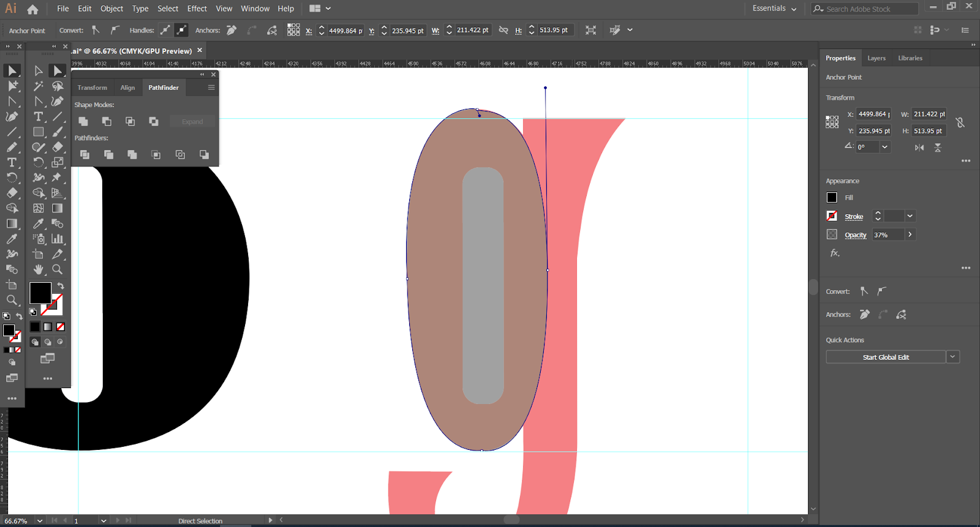Apply Minus Front shape mode
980x527 pixels.
click(107, 122)
